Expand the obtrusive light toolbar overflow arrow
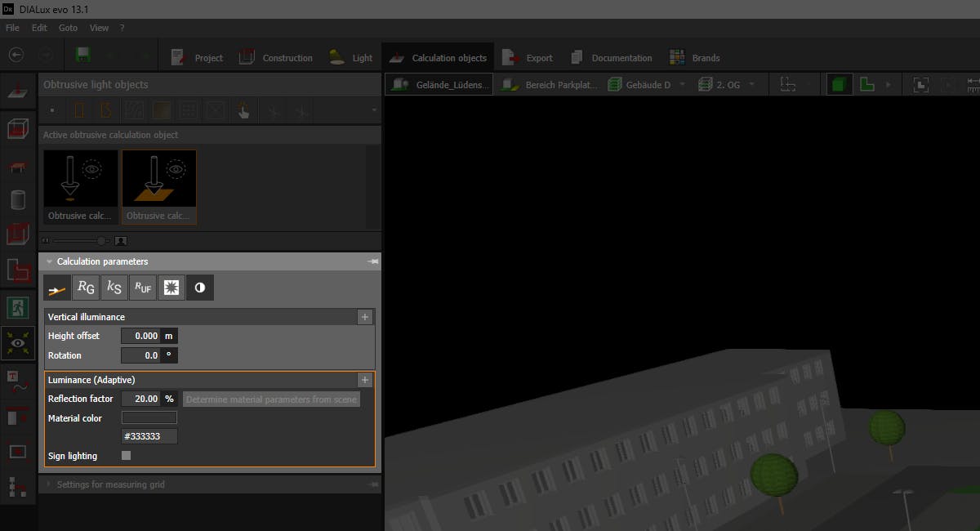Screen dimensions: 980x531 (374, 110)
